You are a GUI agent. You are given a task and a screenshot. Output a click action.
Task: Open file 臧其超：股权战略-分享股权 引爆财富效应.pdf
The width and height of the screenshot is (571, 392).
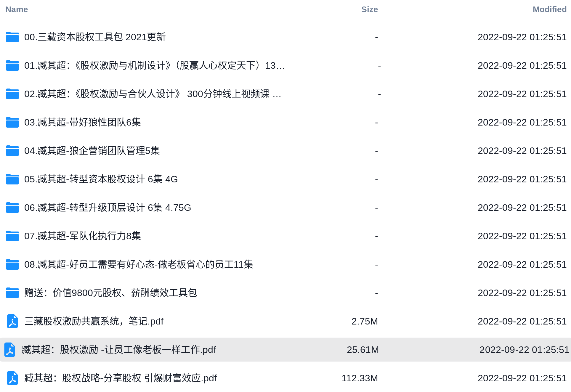pos(121,378)
